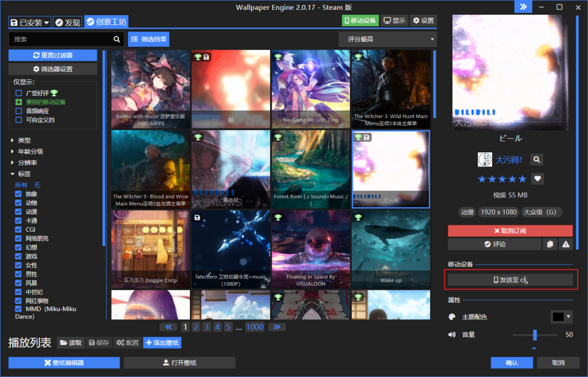Open the 评分最高 sort dropdown
The width and height of the screenshot is (588, 377).
tap(388, 39)
